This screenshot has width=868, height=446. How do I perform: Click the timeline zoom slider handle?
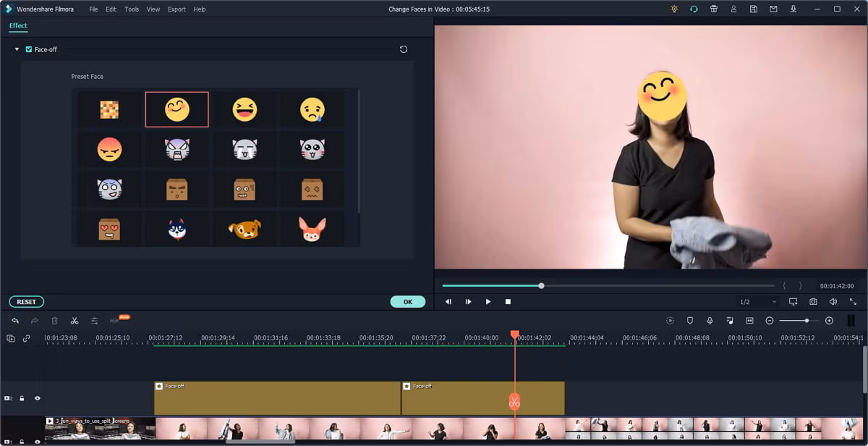click(807, 321)
